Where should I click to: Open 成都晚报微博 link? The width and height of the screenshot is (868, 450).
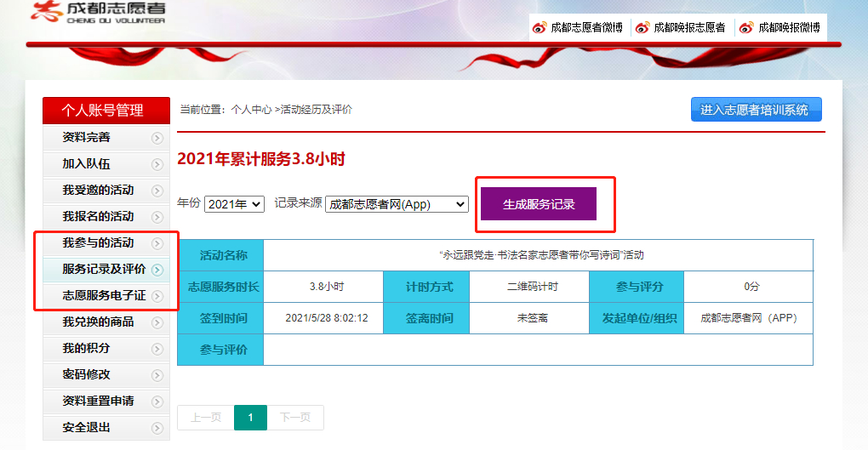pos(789,28)
